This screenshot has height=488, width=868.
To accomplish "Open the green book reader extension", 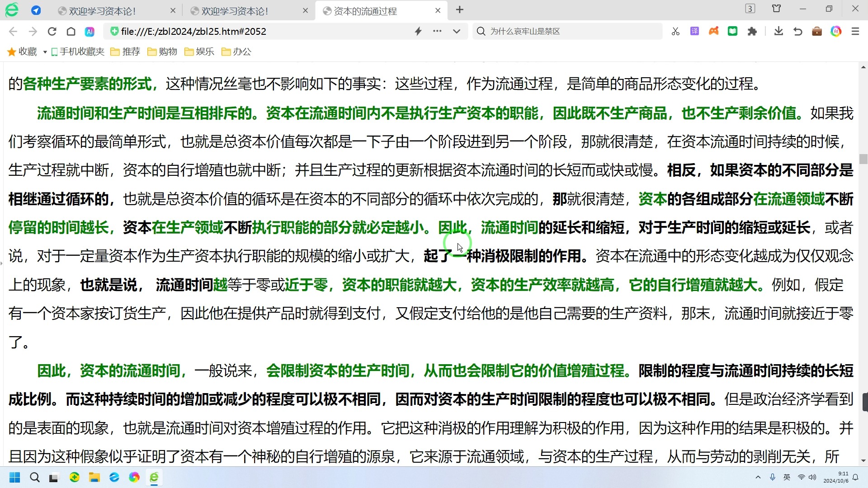I will (x=732, y=31).
